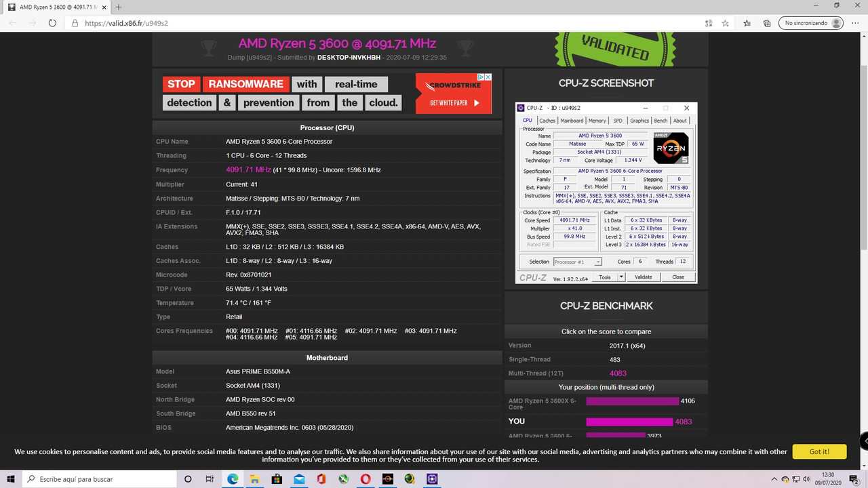Click the Ryzen 5 3600X score bar 4106
The image size is (868, 488).
coord(632,401)
